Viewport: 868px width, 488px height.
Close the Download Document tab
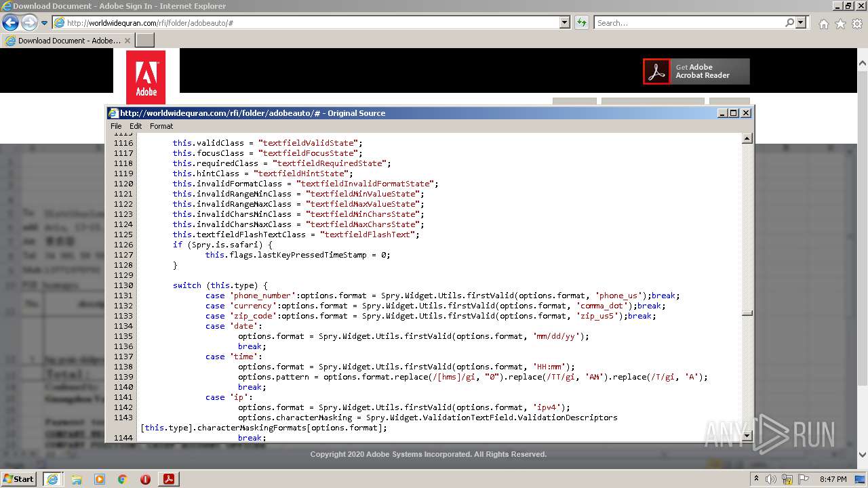click(x=127, y=41)
